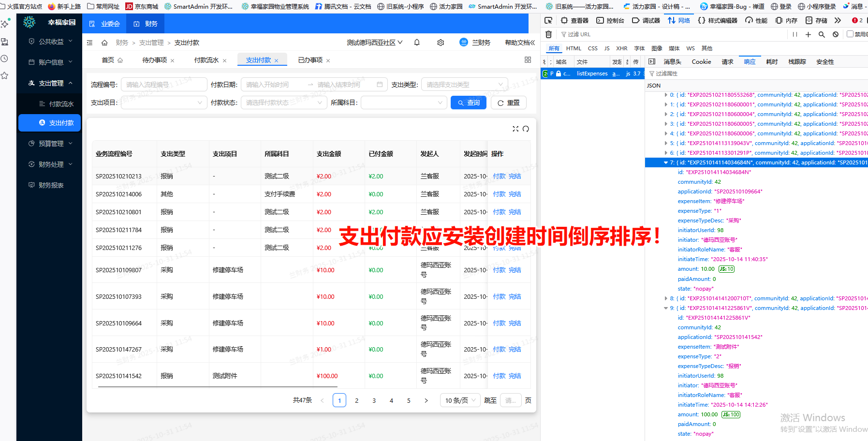The height and width of the screenshot is (441, 868).
Task: Click the home icon in the breadcrumb
Action: (104, 43)
